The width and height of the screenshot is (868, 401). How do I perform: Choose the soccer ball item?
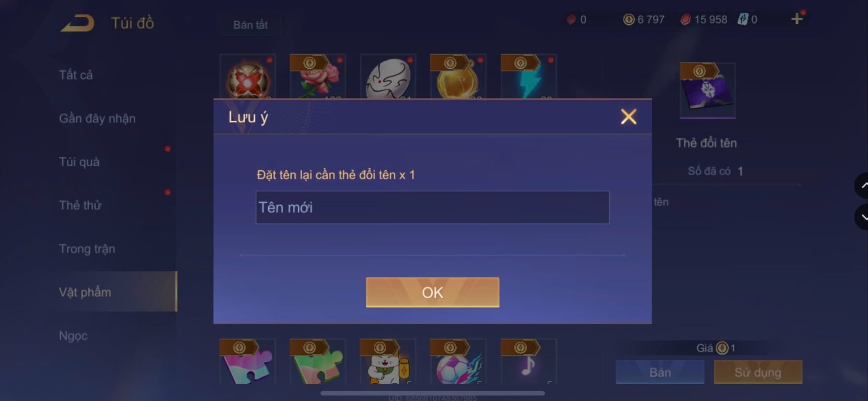tap(458, 361)
